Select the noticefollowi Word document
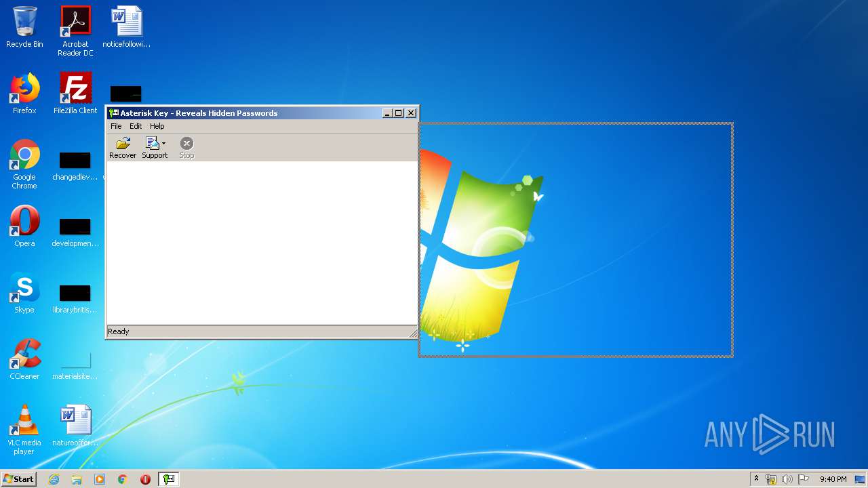Screen dimensions: 868x488 [x=126, y=28]
